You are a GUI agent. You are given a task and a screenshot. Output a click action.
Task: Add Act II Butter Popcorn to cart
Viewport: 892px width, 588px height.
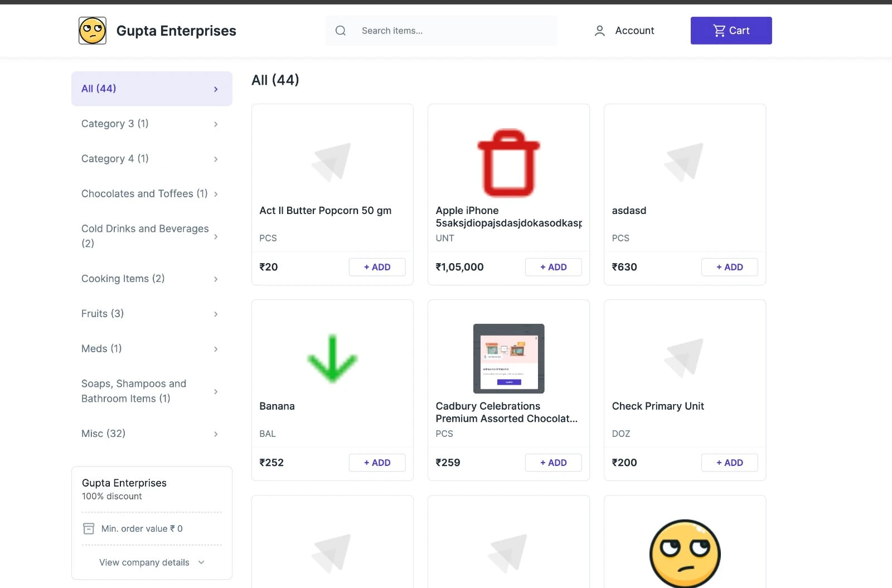click(377, 267)
